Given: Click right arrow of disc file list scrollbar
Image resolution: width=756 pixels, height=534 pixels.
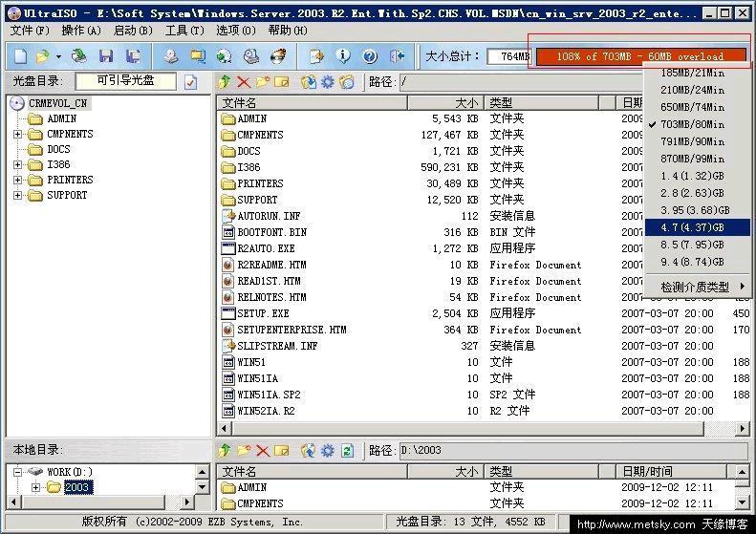Looking at the screenshot, I should [x=743, y=428].
